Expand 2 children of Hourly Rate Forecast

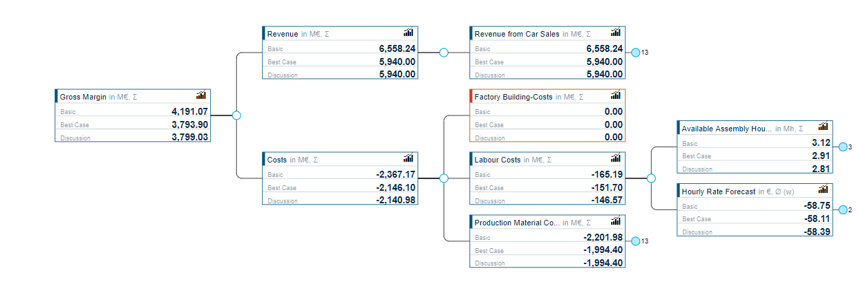coord(842,209)
